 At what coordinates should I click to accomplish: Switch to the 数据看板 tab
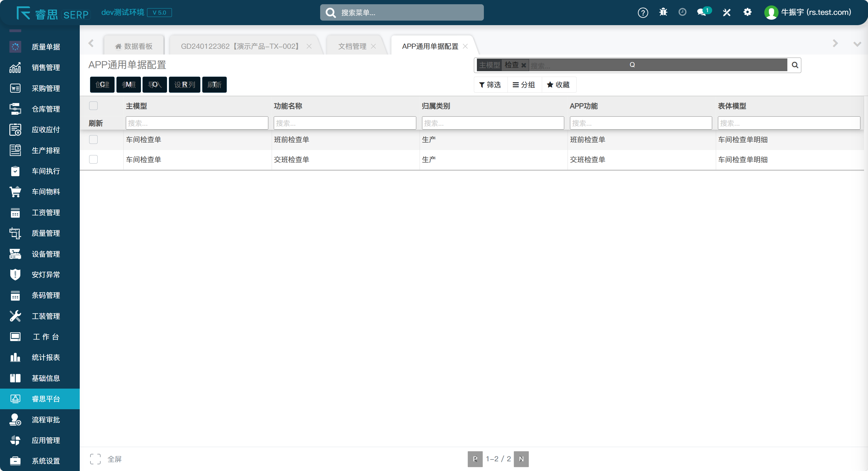134,46
